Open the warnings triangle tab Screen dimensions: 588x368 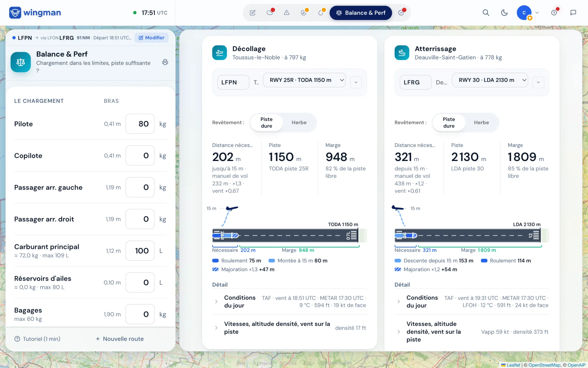287,13
